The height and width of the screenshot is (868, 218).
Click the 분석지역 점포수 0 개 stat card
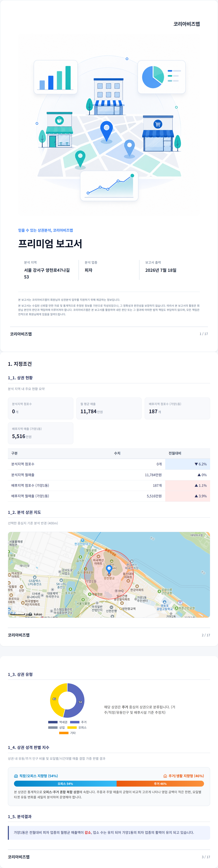point(41,408)
